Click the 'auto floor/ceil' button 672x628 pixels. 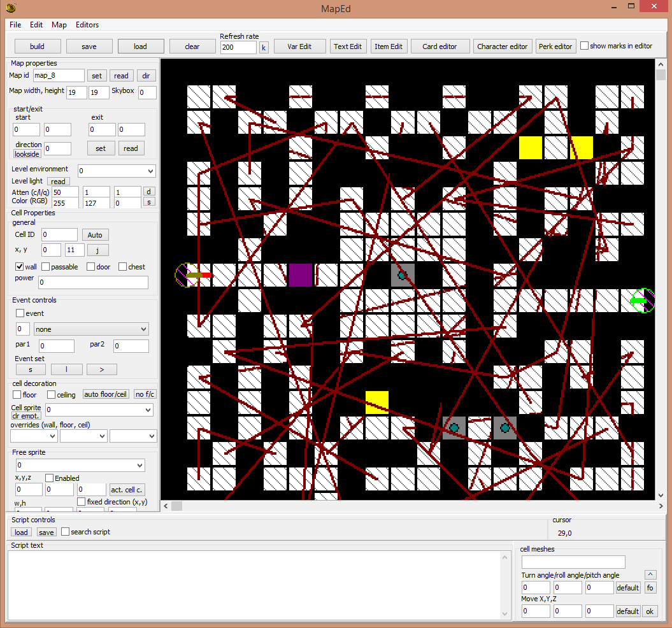(x=106, y=394)
